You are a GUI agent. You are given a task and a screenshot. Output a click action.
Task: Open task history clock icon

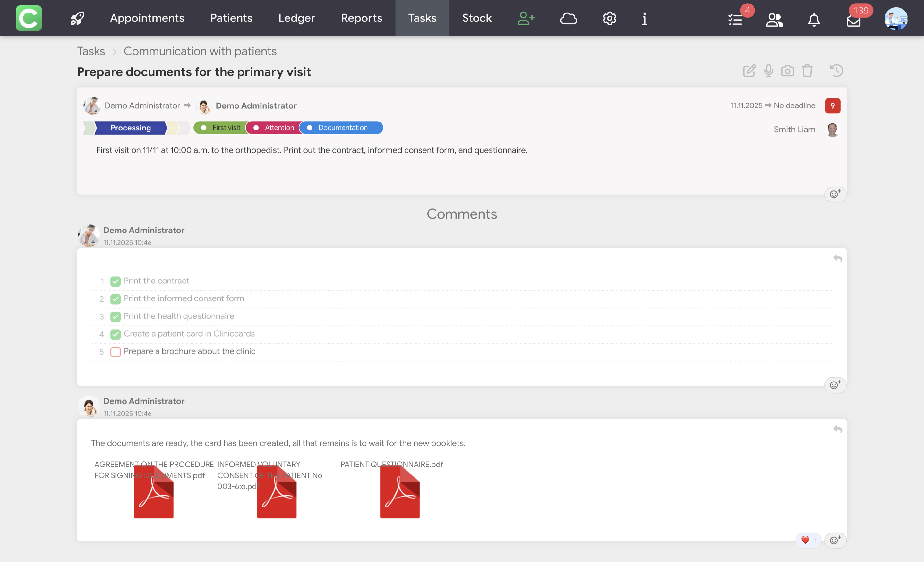coord(836,71)
